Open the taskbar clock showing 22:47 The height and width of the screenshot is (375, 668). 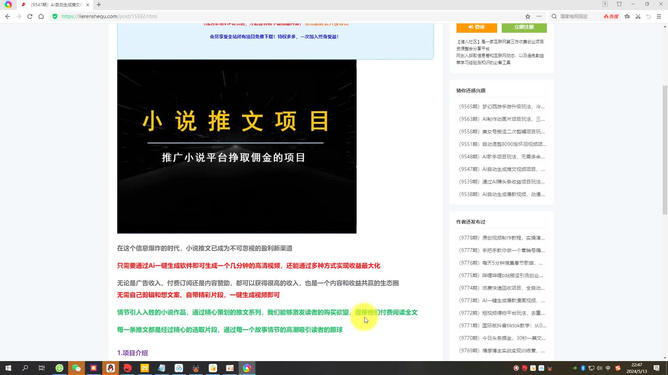(636, 368)
